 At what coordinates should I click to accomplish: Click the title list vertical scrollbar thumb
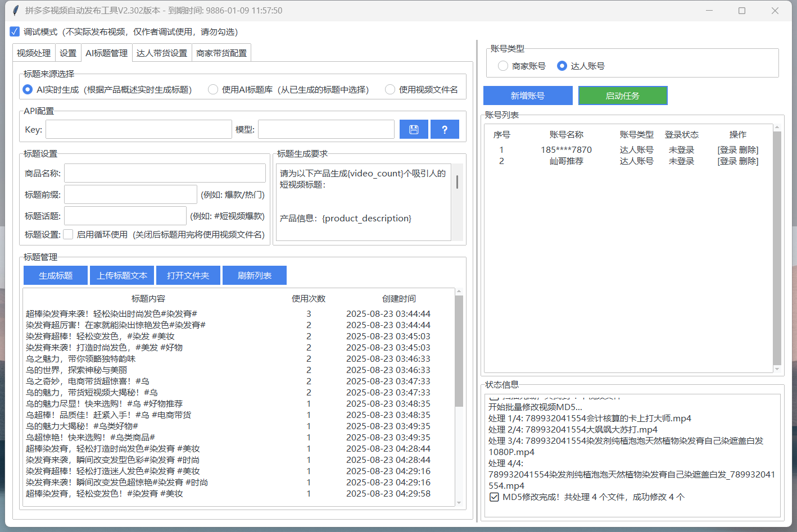[459, 351]
